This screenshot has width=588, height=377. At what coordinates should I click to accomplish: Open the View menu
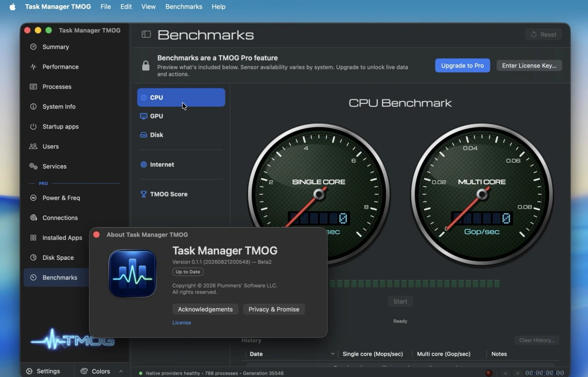click(x=148, y=6)
